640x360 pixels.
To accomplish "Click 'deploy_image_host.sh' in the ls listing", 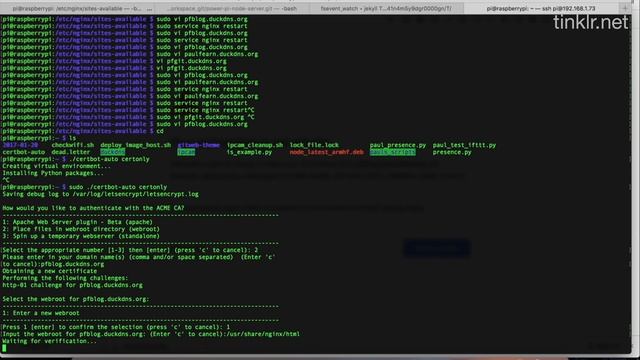I will (x=136, y=145).
